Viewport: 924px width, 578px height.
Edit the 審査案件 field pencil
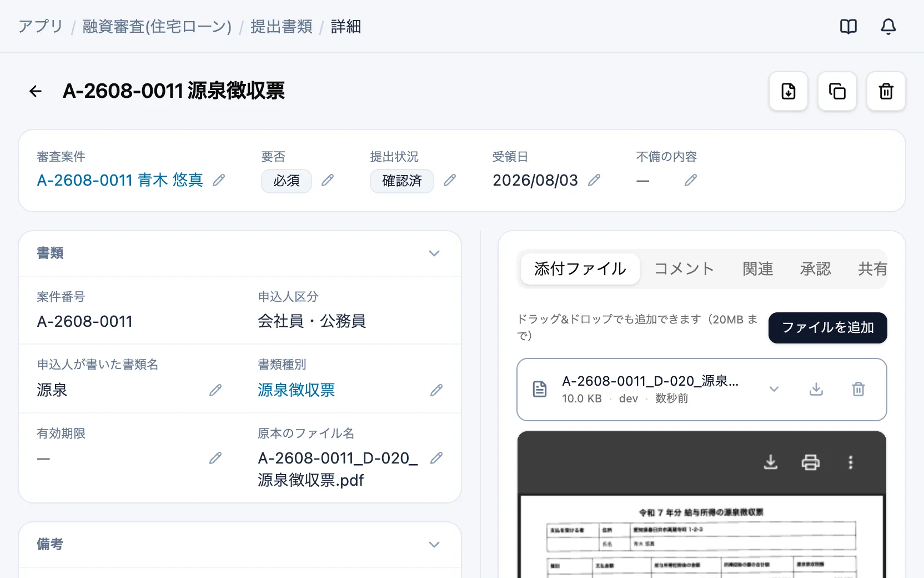point(219,180)
